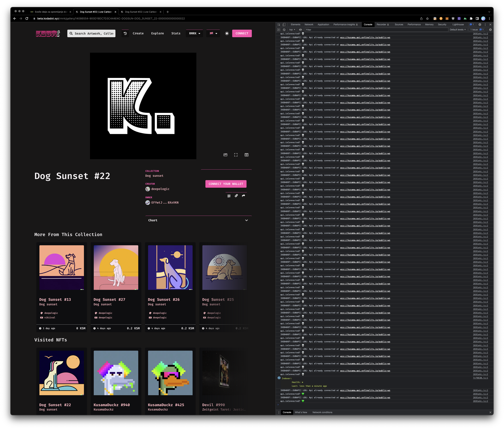
Task: Open the MetaMask fox extension
Action: 447,19
